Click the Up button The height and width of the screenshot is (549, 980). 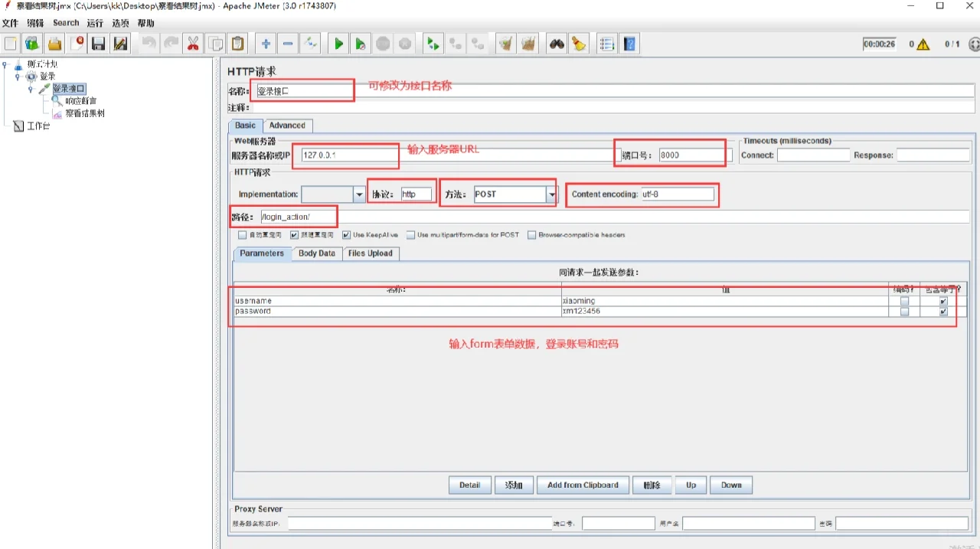691,485
